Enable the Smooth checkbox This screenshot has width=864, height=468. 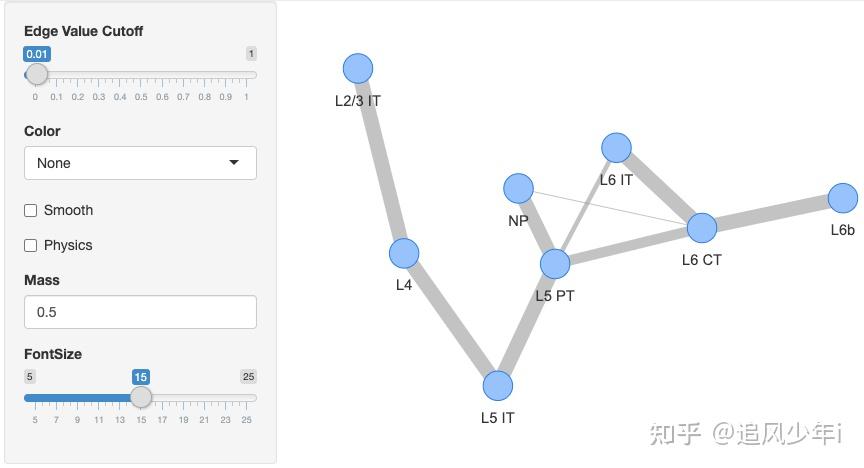(31, 211)
